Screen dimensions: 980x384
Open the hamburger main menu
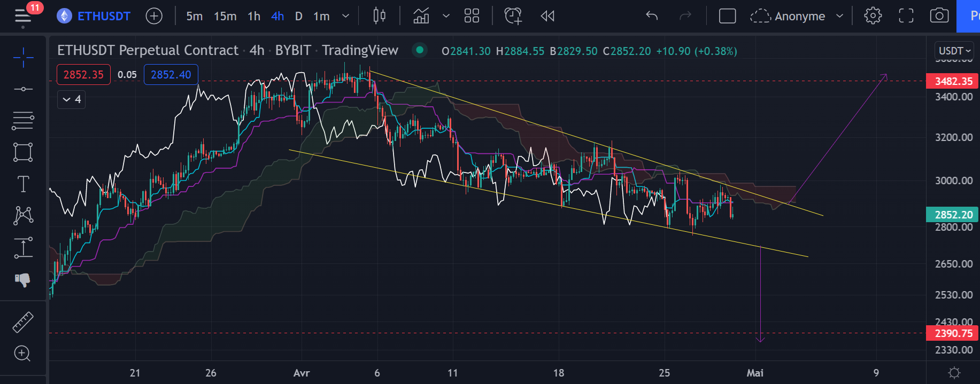click(x=22, y=16)
